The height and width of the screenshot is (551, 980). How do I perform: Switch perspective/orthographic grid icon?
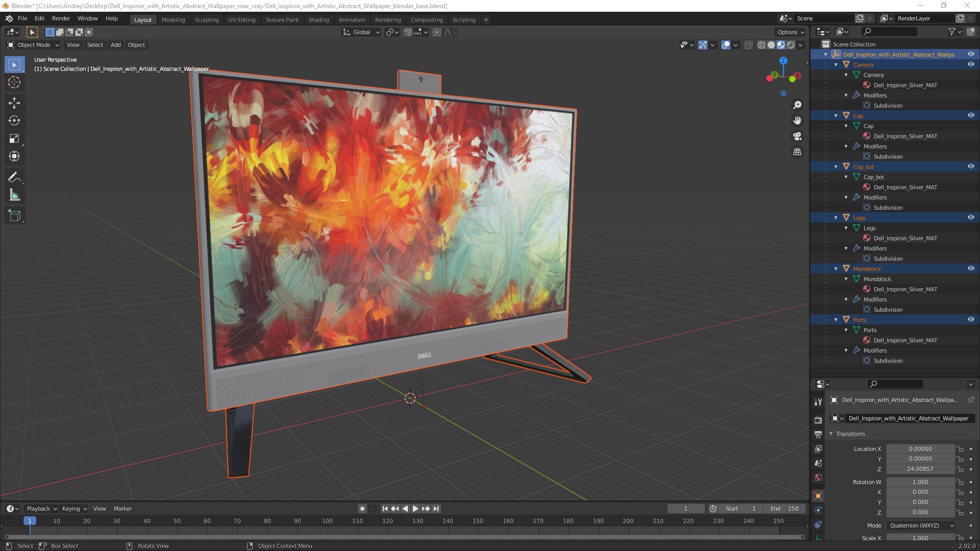pyautogui.click(x=797, y=152)
